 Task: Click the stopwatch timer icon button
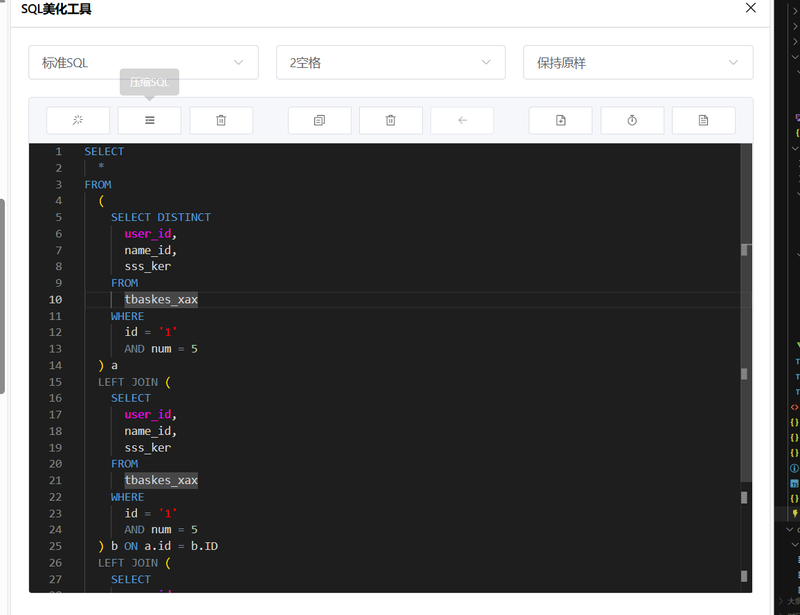coord(632,120)
